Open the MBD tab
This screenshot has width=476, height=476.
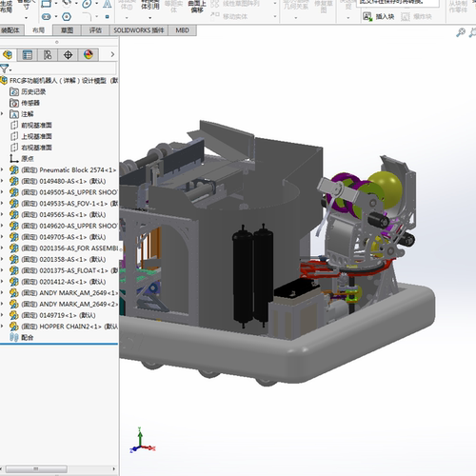point(182,30)
